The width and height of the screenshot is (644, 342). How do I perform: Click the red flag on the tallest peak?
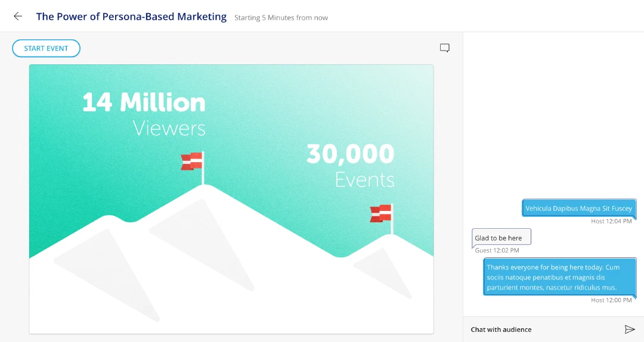pyautogui.click(x=193, y=161)
